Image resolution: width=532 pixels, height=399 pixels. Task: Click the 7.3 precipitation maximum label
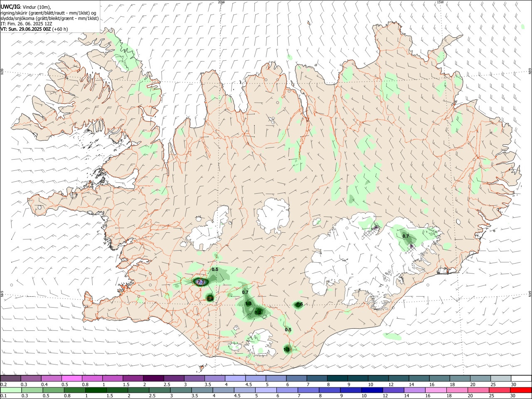200,282
